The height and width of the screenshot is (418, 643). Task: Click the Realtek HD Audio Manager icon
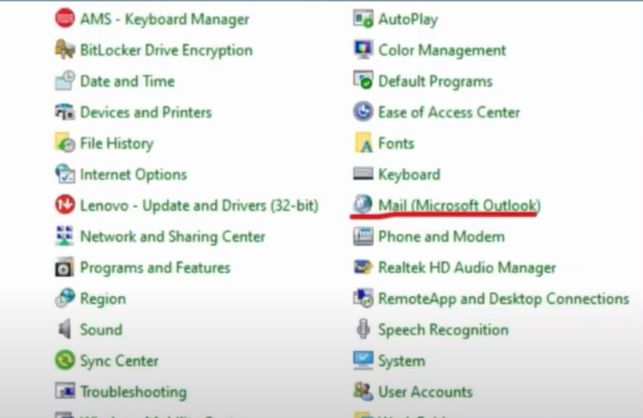pyautogui.click(x=363, y=267)
